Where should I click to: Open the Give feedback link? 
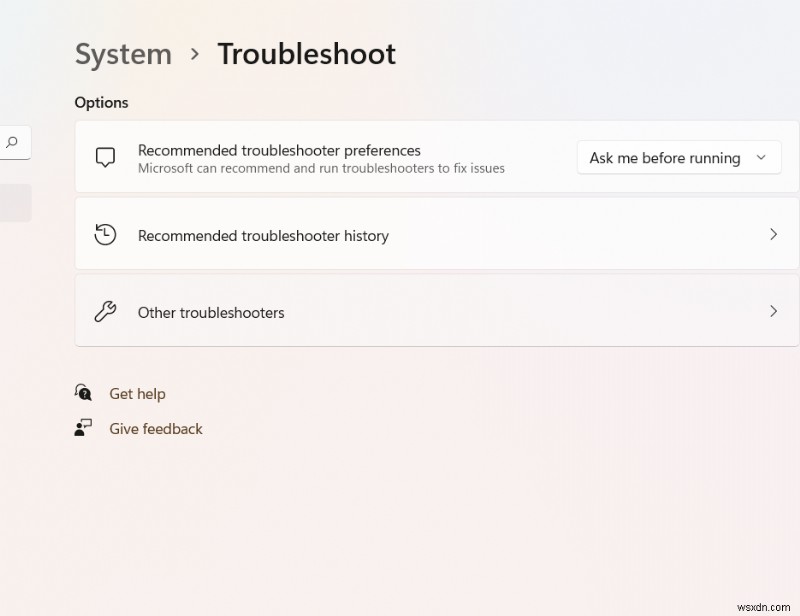[155, 428]
